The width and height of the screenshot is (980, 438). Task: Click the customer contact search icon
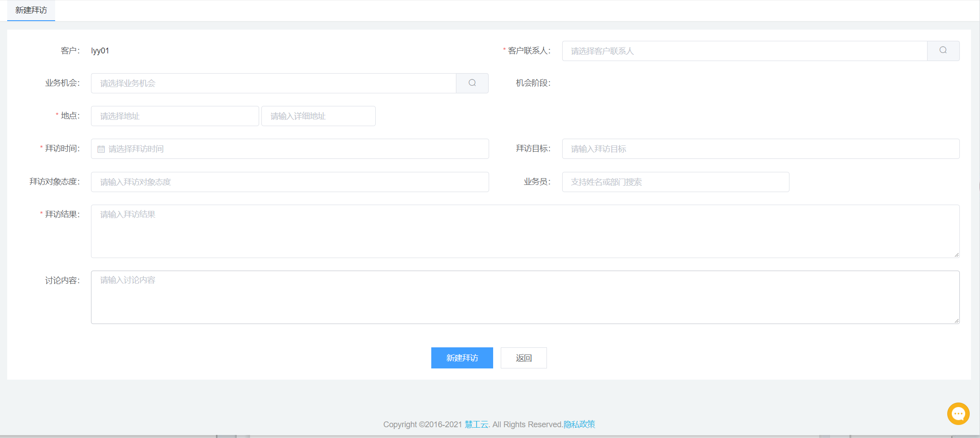943,51
